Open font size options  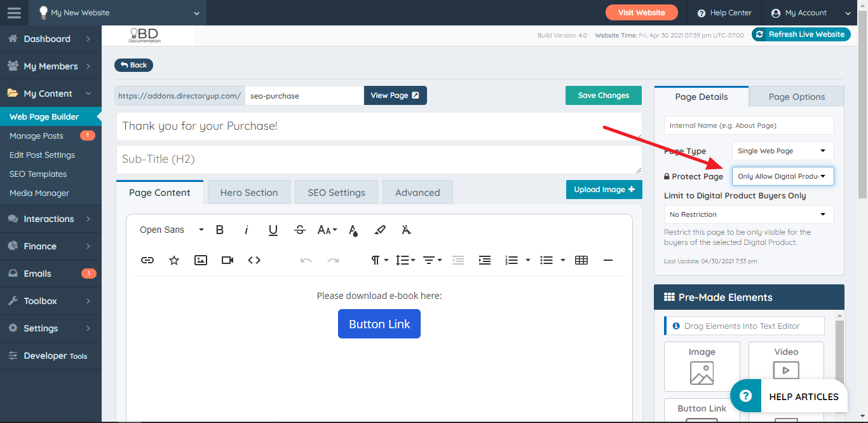tap(327, 230)
